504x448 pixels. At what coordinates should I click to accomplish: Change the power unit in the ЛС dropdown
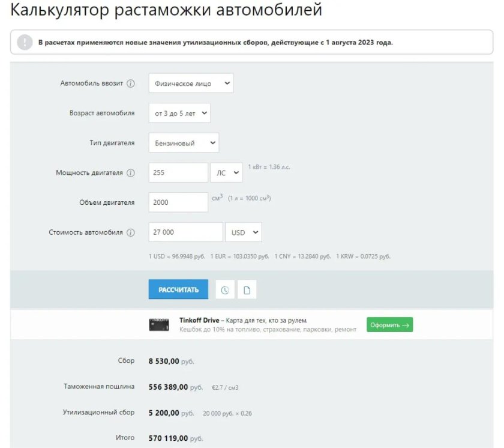[226, 173]
